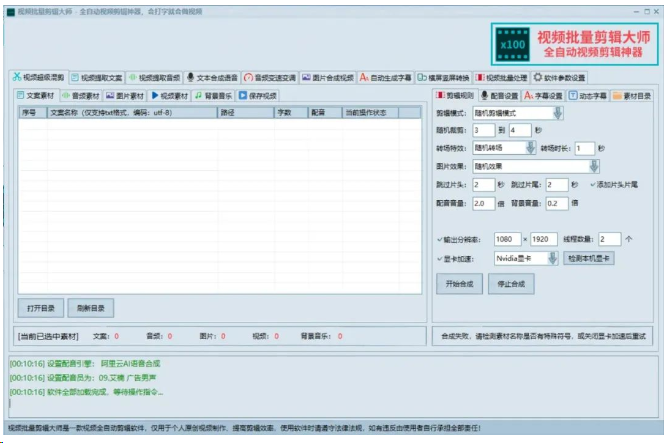Click the 随机裁剪 start field showing 3
Screen dimensions: 667x443
pos(484,130)
